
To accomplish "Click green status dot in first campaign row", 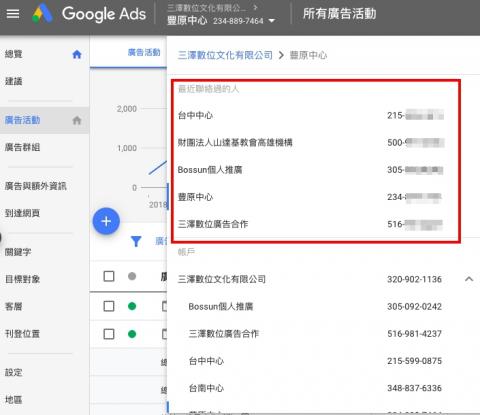I will (x=132, y=306).
